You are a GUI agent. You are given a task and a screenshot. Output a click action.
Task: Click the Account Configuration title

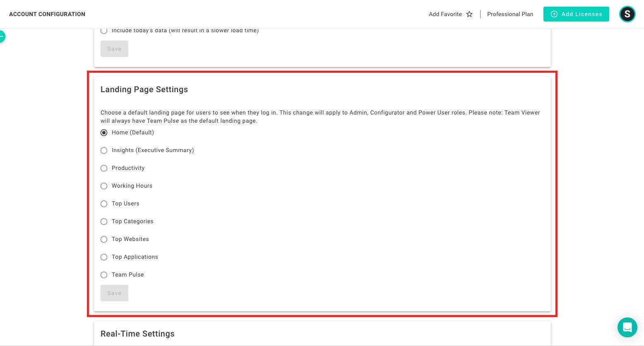point(47,14)
